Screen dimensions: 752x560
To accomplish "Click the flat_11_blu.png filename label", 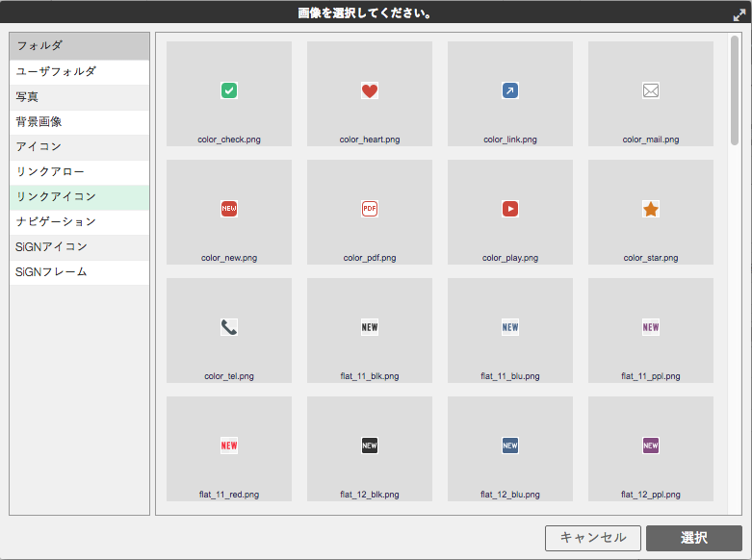I will coord(509,376).
